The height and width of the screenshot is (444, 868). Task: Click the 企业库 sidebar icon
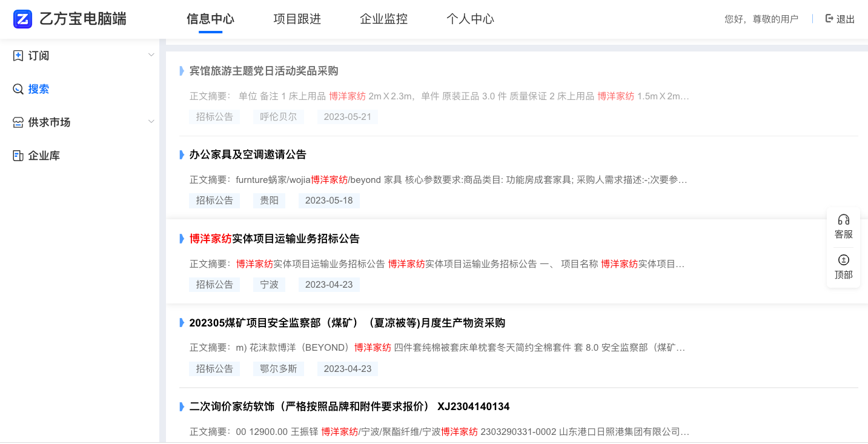18,156
